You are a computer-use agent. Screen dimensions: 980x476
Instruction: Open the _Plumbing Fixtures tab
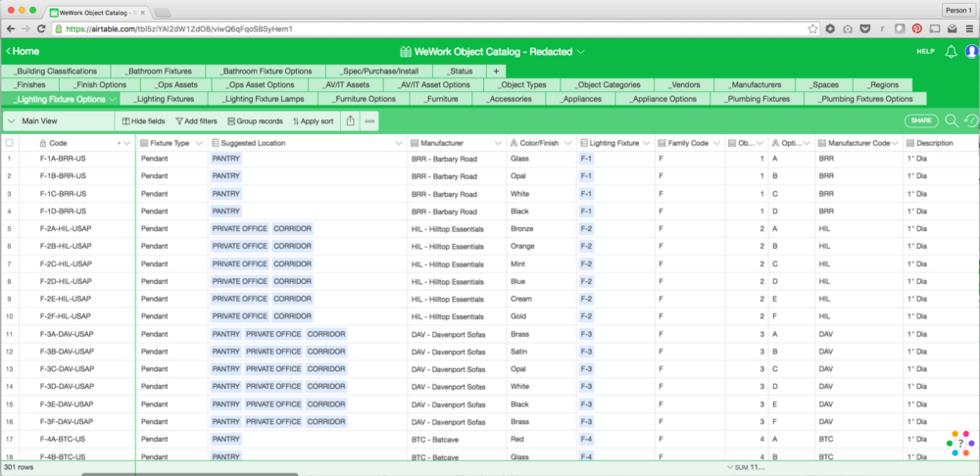757,99
